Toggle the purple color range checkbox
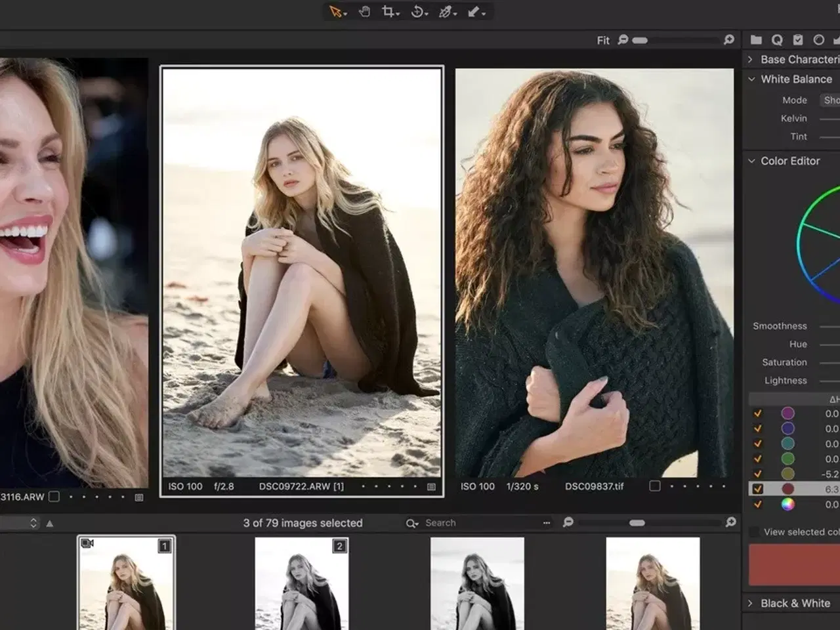The height and width of the screenshot is (630, 840). tap(758, 413)
